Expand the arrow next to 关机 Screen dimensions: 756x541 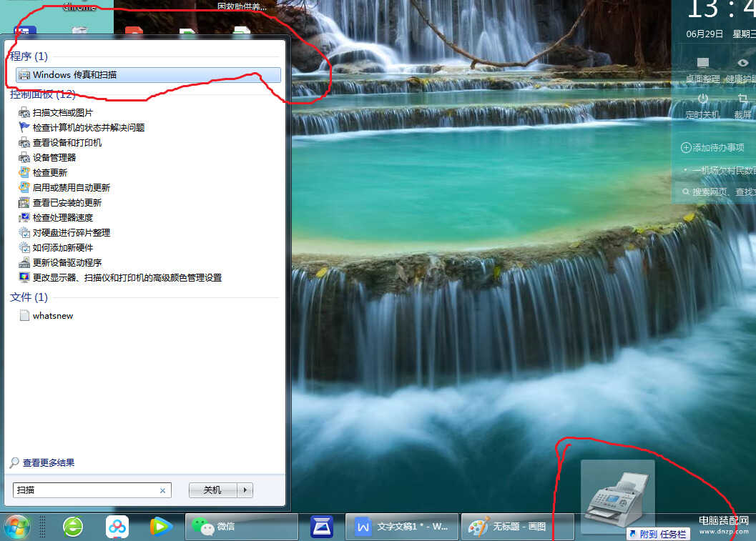(246, 490)
